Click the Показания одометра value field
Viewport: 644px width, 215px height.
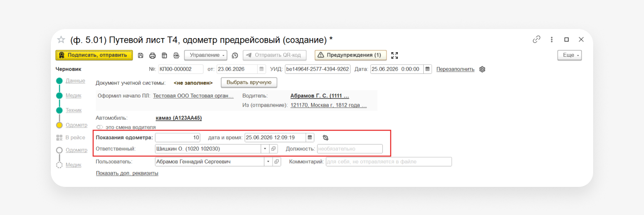(178, 137)
